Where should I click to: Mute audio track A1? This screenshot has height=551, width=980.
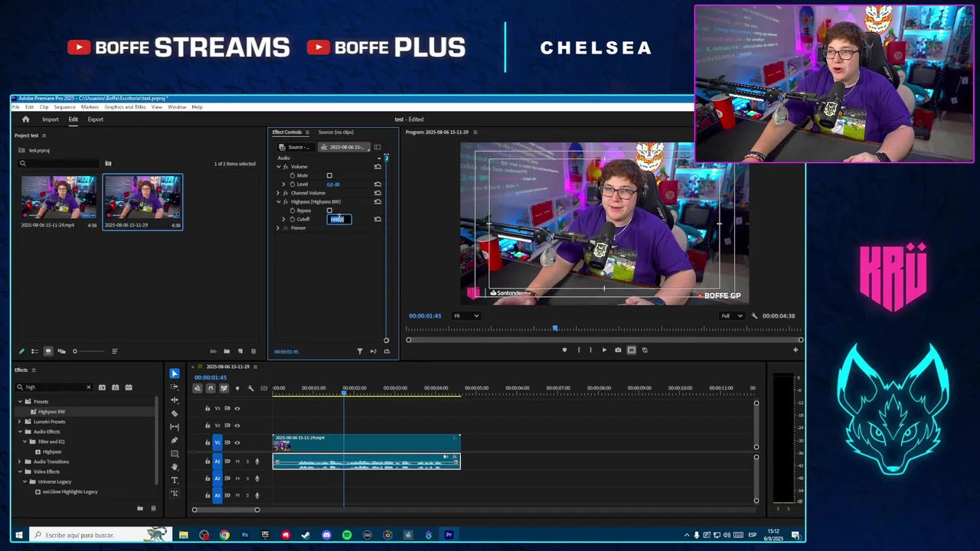[x=237, y=461]
